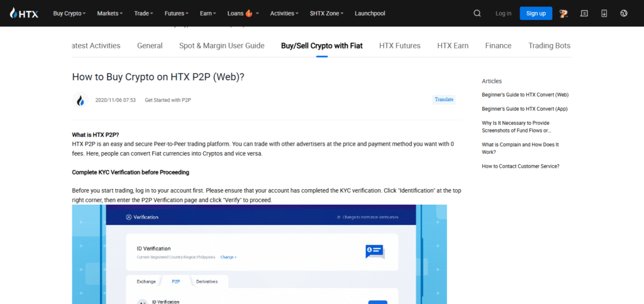Expand the Futures dropdown menu

[177, 13]
